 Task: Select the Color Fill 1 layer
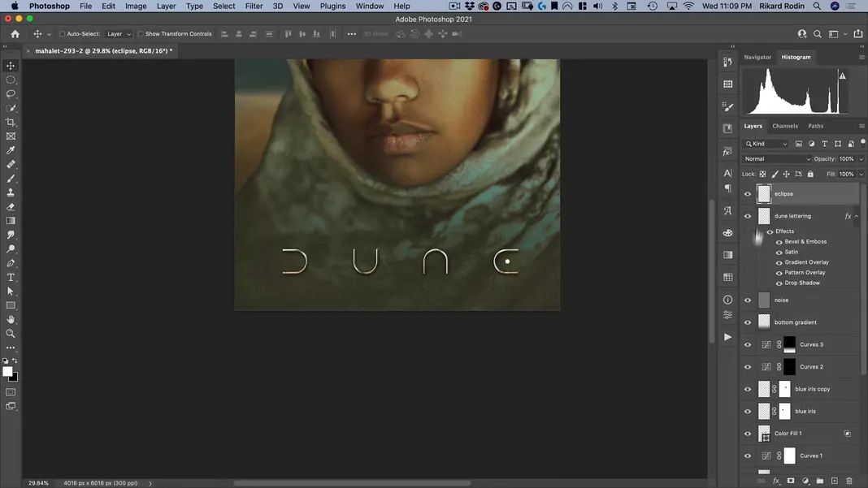point(788,434)
